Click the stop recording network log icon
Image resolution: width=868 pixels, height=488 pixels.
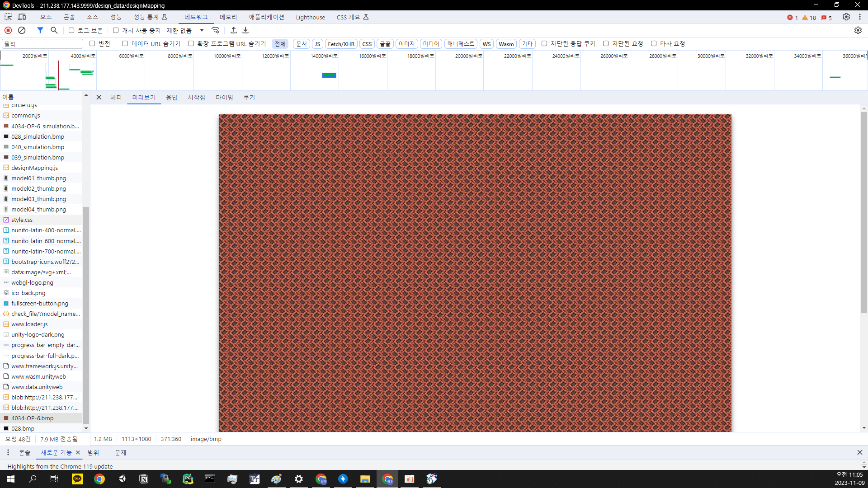coord(8,30)
